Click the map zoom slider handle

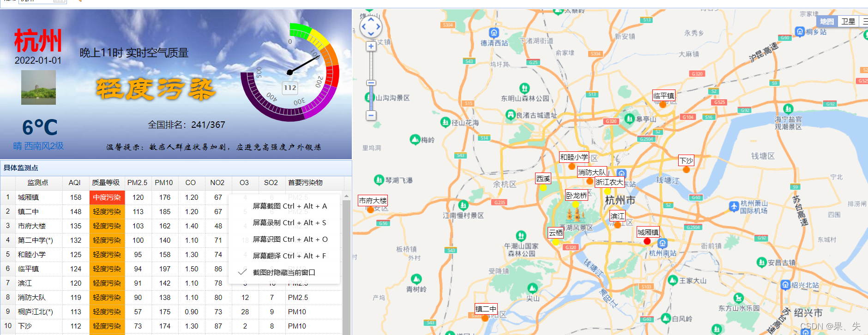(x=371, y=83)
